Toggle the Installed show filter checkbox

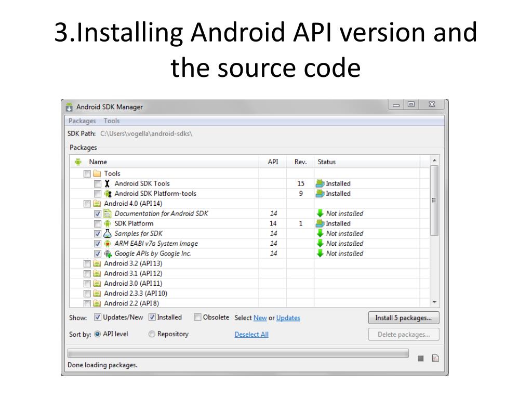pos(152,317)
